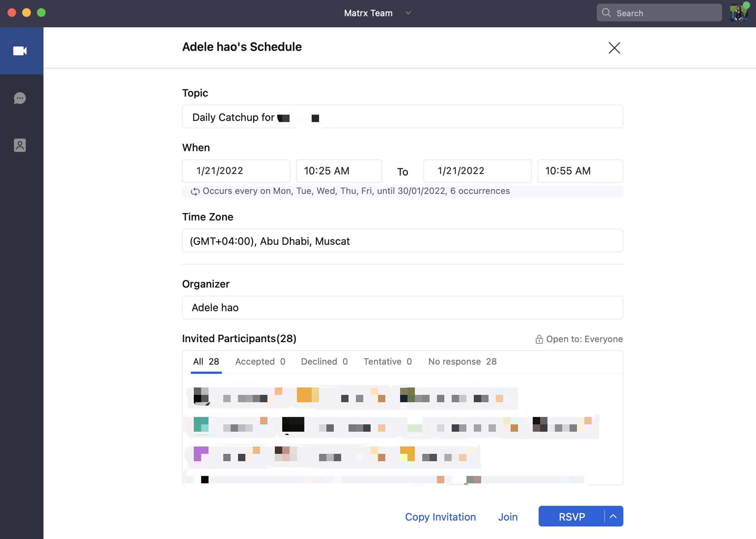This screenshot has height=539, width=756.
Task: Click the recurrence arrows icon
Action: pyautogui.click(x=195, y=191)
